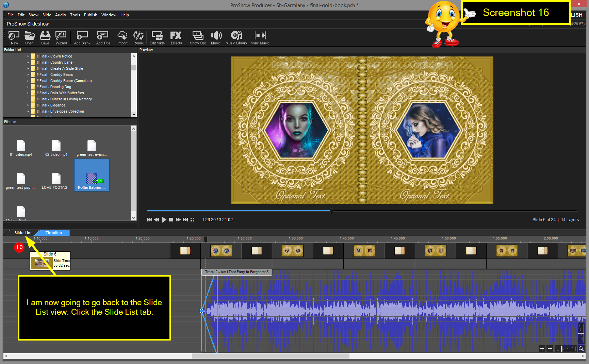The image size is (589, 364).
Task: Toggle full screen preview
Action: coord(193,220)
